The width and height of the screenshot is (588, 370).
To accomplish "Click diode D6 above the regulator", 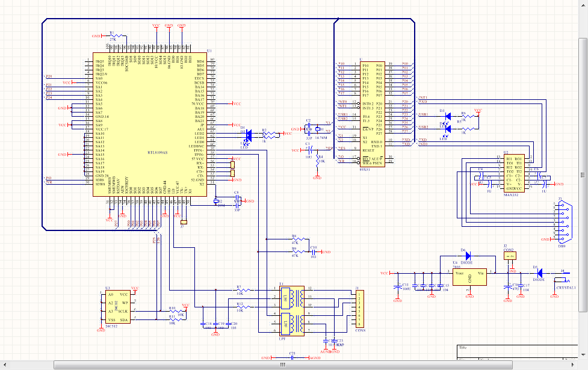I will (x=468, y=256).
